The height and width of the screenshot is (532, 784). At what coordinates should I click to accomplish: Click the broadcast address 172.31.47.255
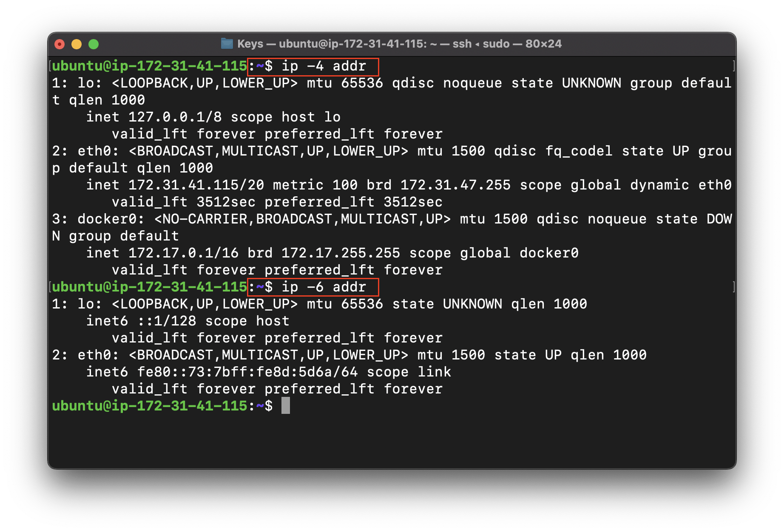455,185
